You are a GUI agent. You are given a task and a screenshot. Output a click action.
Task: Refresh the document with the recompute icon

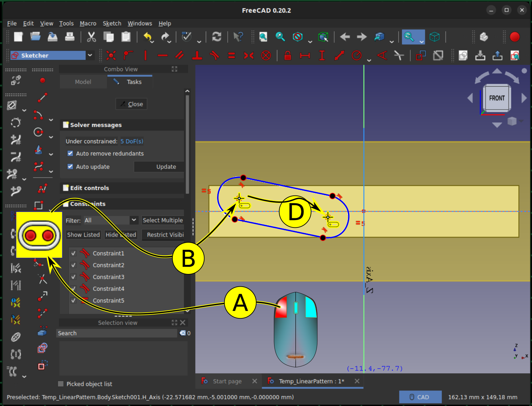[x=217, y=37]
